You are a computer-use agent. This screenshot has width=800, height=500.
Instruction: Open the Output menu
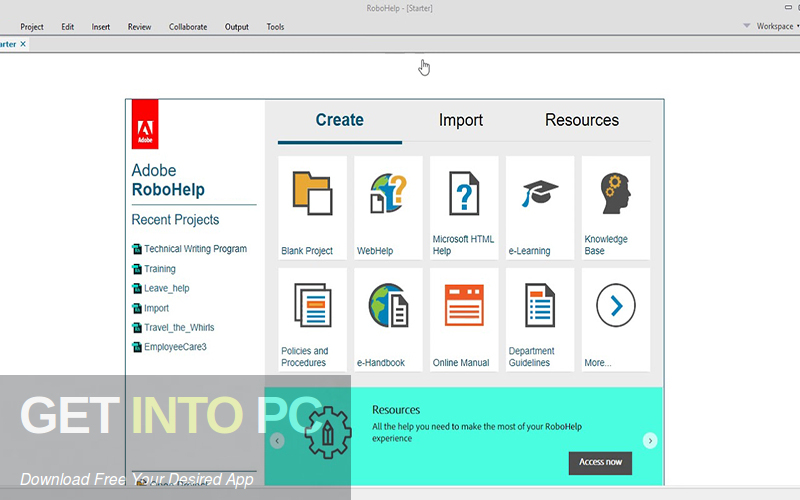click(x=237, y=27)
